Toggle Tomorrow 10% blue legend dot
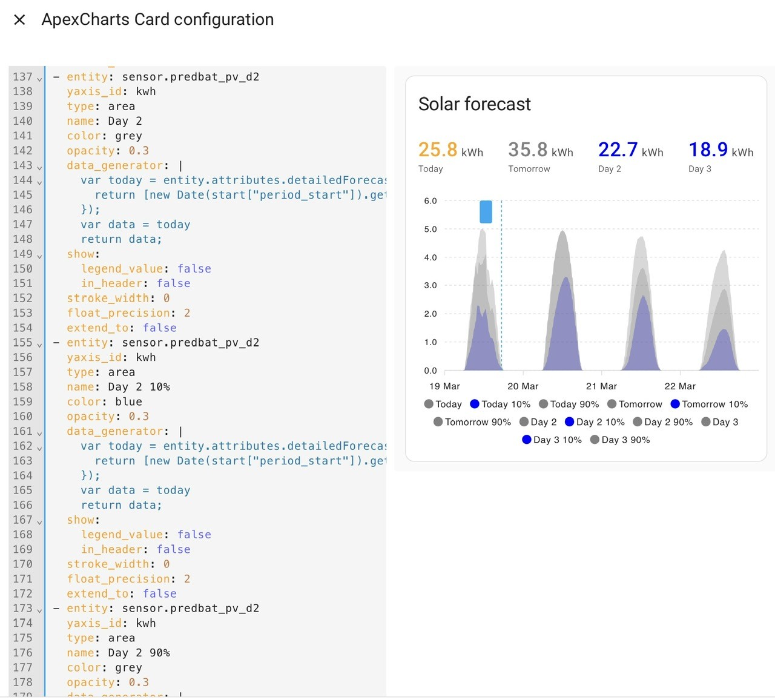This screenshot has height=700, width=775. tap(675, 404)
